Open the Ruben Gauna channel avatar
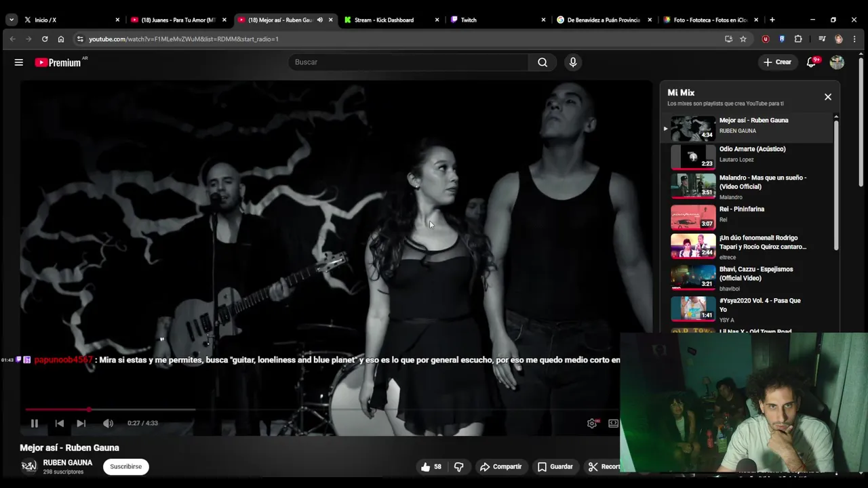Viewport: 868px width, 488px height. click(x=28, y=466)
